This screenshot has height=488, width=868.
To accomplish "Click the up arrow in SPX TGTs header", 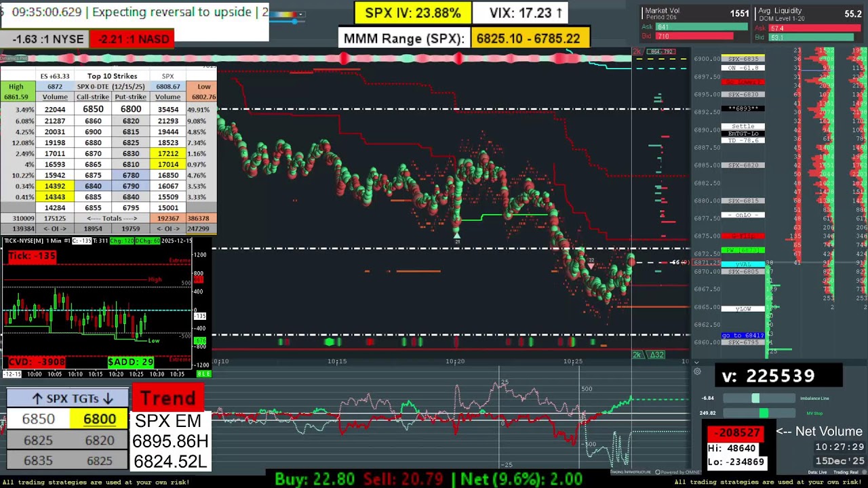I will pos(37,399).
